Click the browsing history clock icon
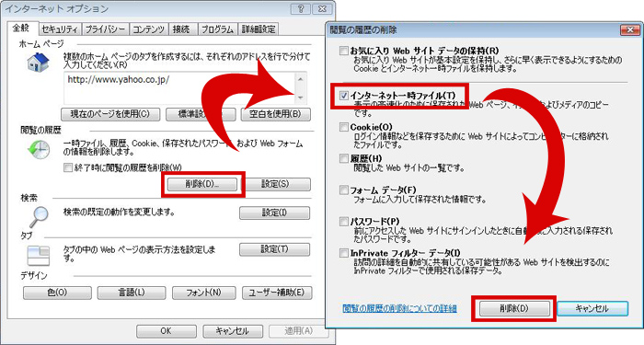This screenshot has height=345, width=644. tap(39, 149)
